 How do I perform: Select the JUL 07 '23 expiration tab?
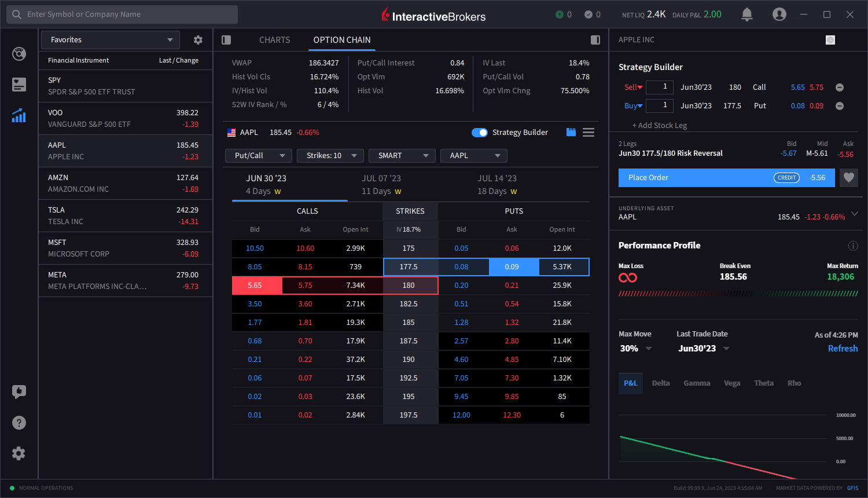tap(381, 184)
